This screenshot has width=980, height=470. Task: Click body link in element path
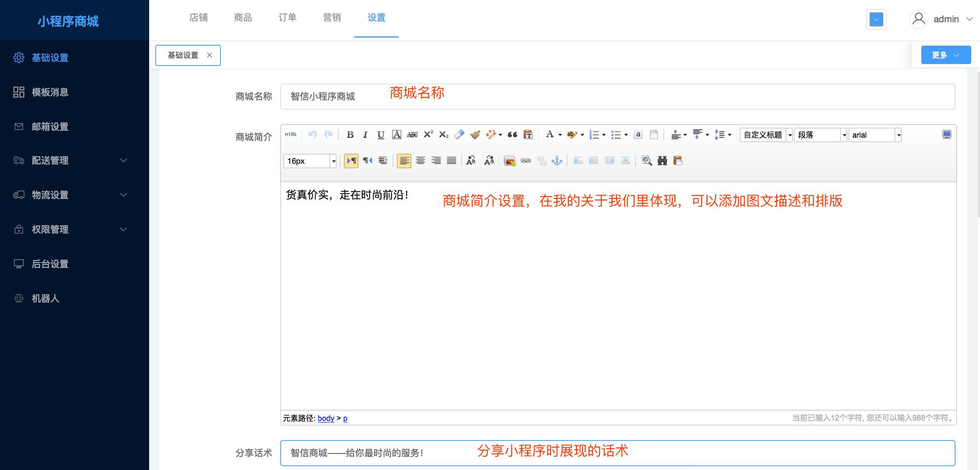326,418
